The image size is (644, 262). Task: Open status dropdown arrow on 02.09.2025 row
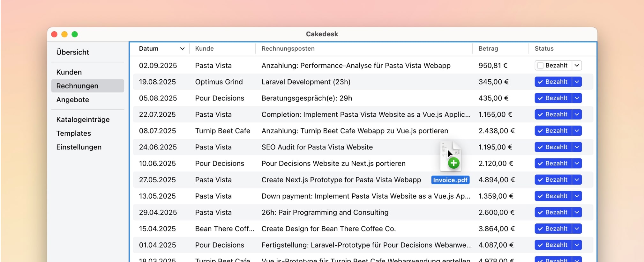click(x=577, y=65)
